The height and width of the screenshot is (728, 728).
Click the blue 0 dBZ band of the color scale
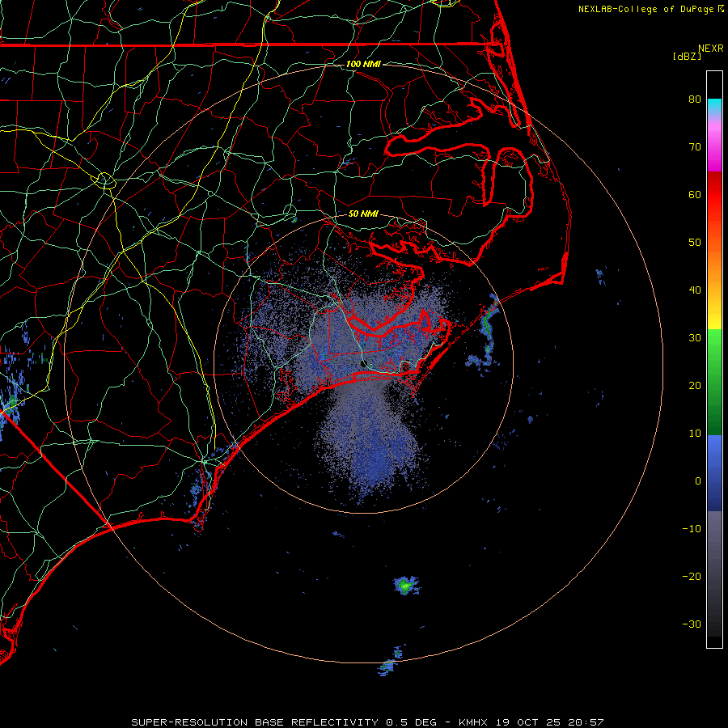coord(714,473)
